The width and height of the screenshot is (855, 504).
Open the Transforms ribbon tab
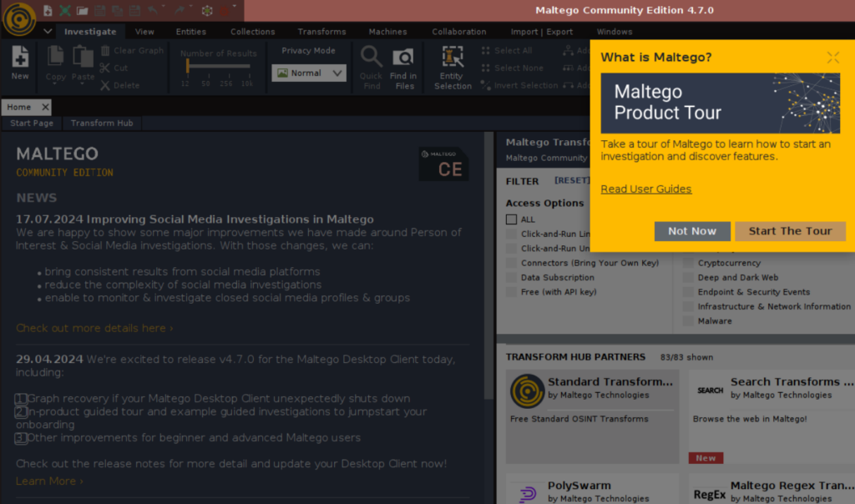tap(321, 32)
